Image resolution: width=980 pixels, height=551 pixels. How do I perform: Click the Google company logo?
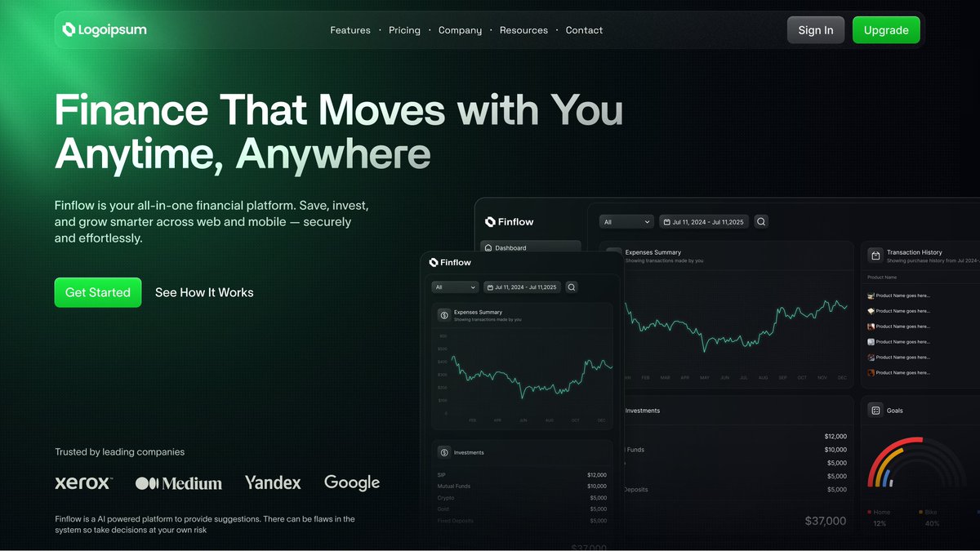point(352,482)
